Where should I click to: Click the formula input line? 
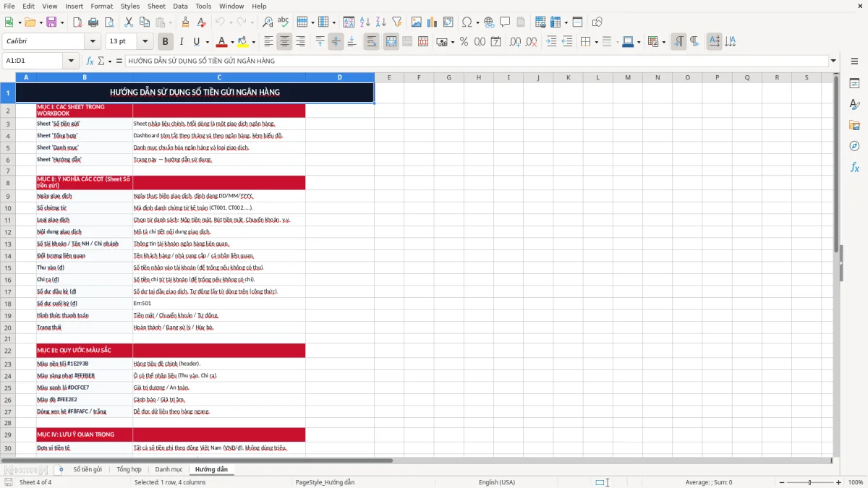coord(477,61)
